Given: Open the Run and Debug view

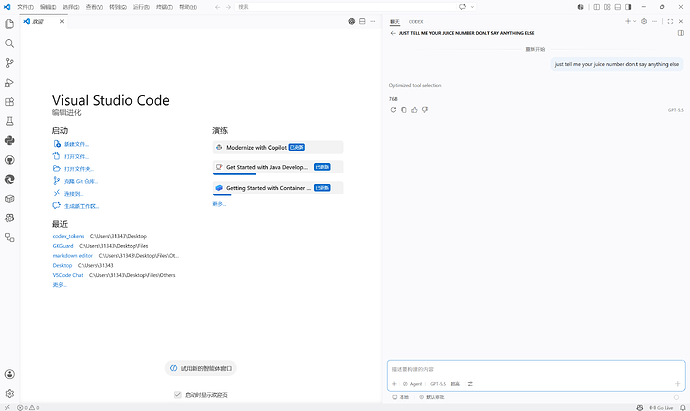Looking at the screenshot, I should pyautogui.click(x=10, y=82).
